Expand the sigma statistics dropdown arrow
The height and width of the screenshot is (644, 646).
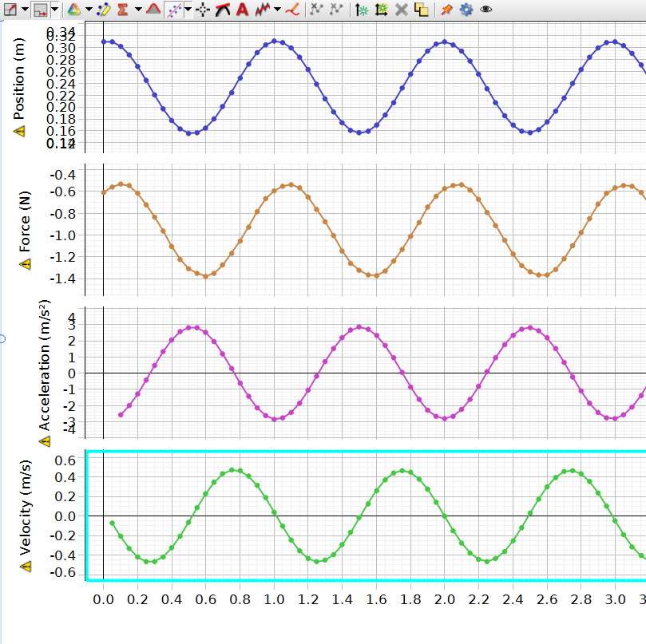[137, 10]
